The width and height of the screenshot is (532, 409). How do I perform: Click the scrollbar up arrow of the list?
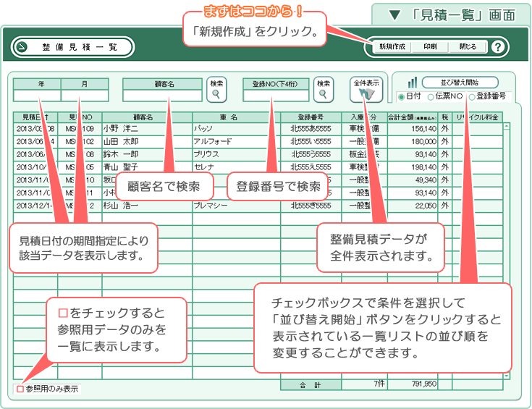click(x=507, y=126)
